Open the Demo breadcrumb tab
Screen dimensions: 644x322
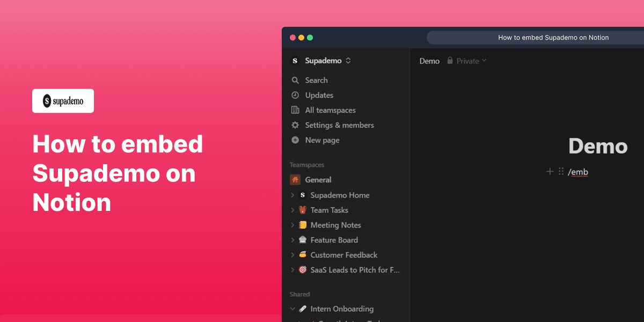pos(429,61)
